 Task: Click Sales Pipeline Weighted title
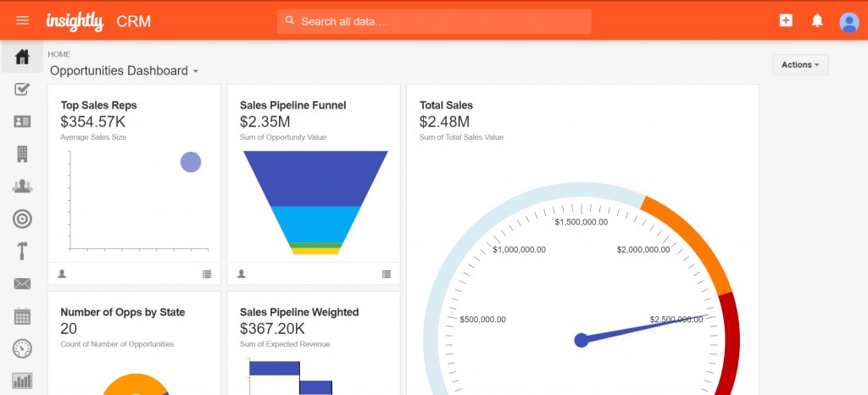tap(299, 312)
